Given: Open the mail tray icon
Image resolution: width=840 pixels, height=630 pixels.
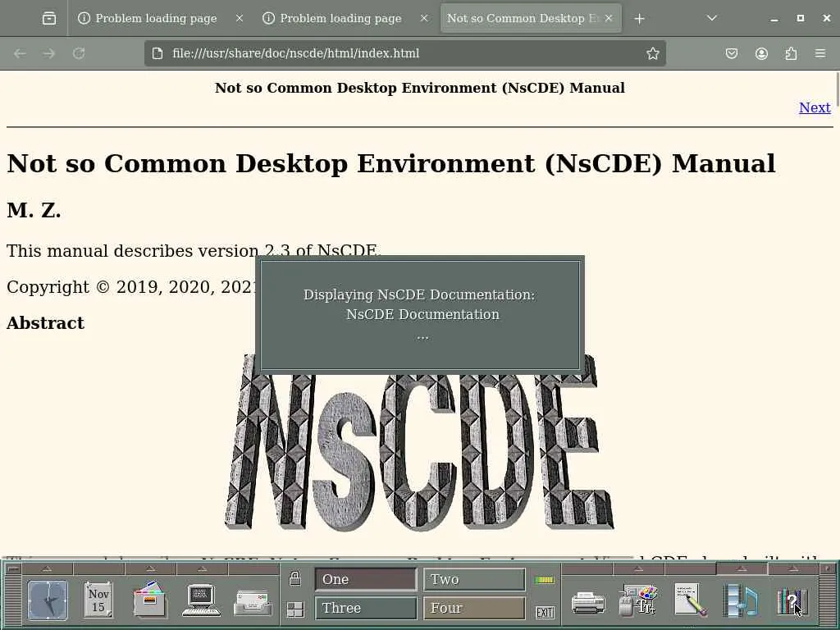Looking at the screenshot, I should [253, 602].
